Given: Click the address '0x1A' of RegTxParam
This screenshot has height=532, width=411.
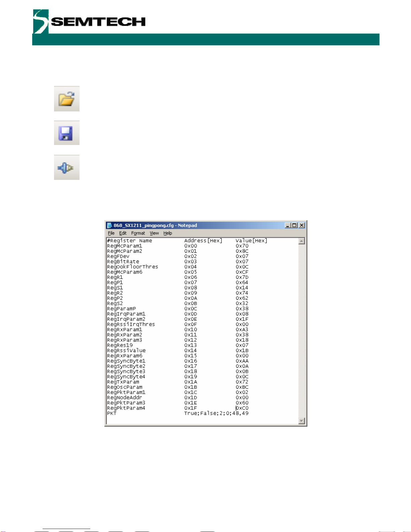Looking at the screenshot, I should click(191, 382).
